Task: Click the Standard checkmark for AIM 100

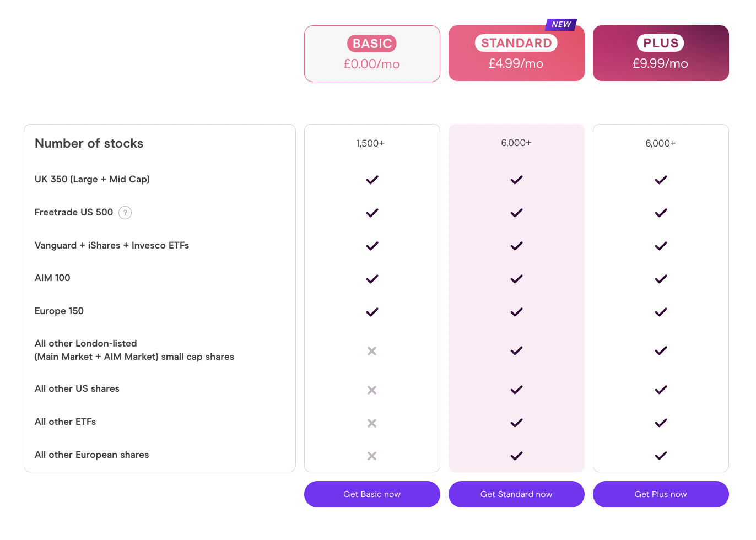Action: pos(516,279)
